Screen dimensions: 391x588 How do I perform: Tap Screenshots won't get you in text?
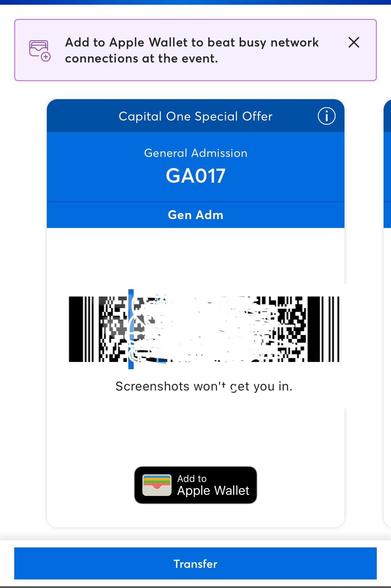204,386
